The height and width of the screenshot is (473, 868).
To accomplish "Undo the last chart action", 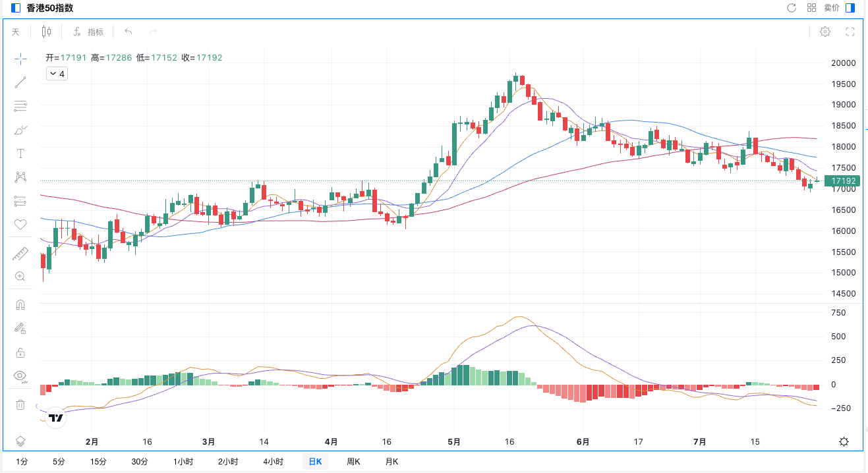I will pos(129,32).
